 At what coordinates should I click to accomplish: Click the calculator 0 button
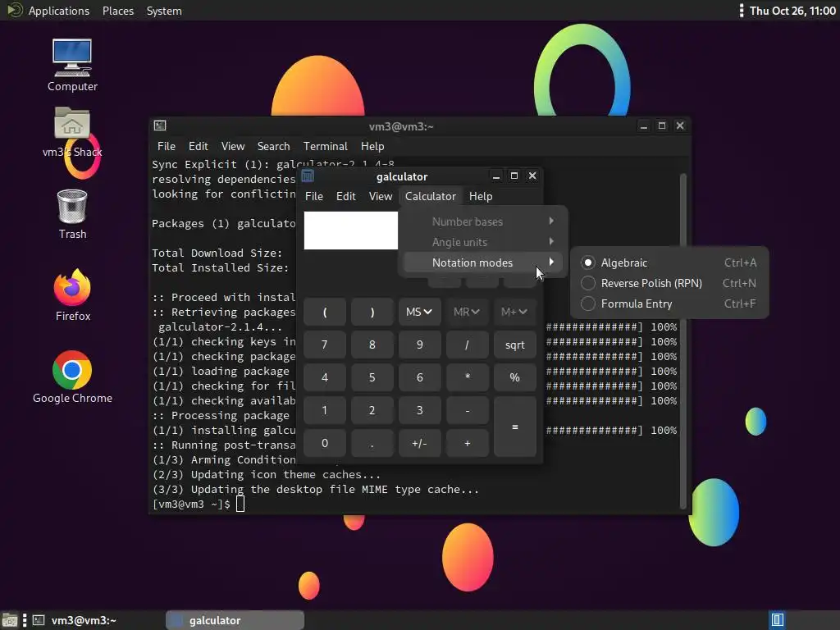pyautogui.click(x=325, y=443)
